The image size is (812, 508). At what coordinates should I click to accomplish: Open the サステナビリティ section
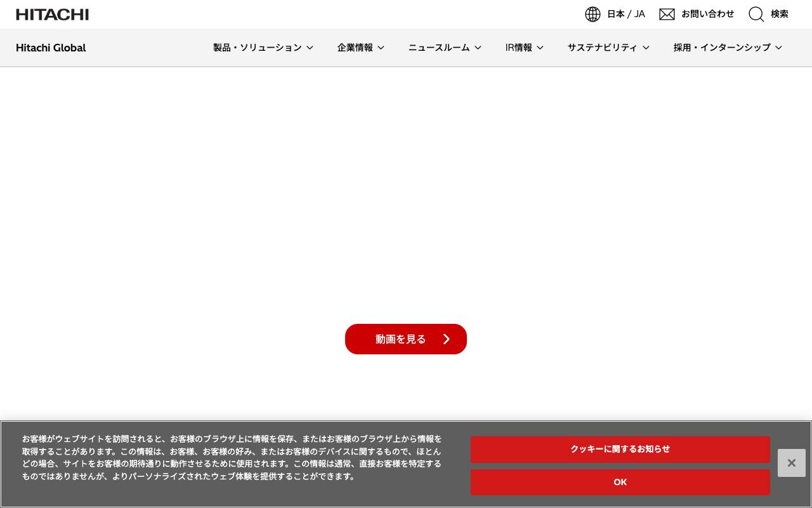point(608,48)
